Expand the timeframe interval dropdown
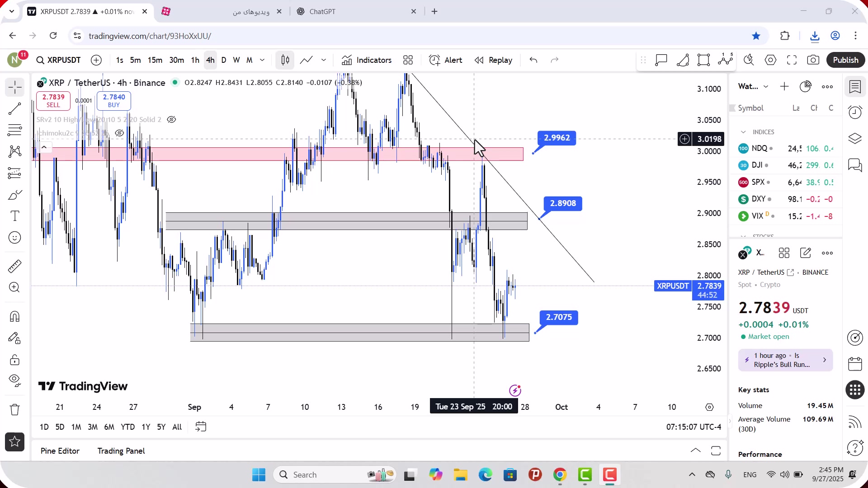This screenshot has width=868, height=488. [x=262, y=60]
